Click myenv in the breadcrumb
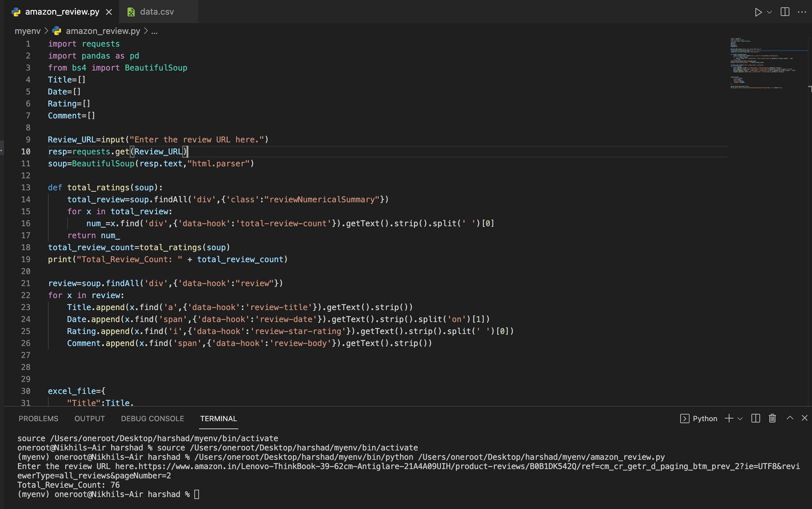 (28, 31)
